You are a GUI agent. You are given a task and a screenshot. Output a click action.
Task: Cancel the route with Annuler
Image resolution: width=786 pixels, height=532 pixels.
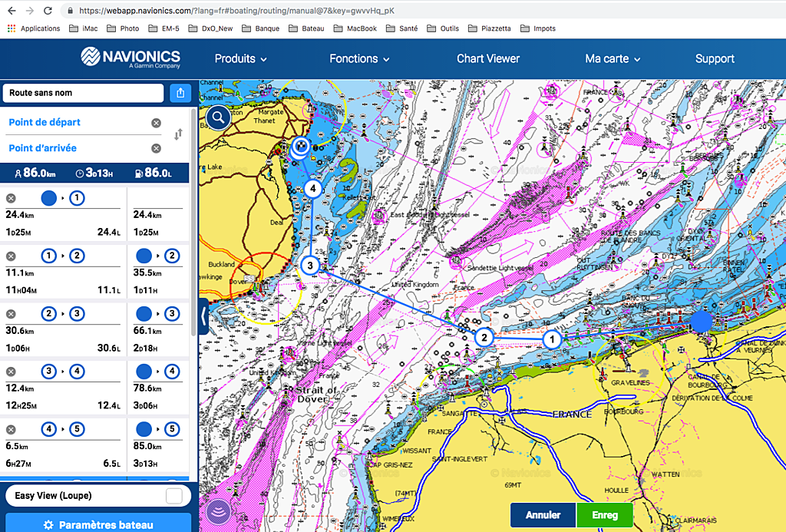coord(543,515)
